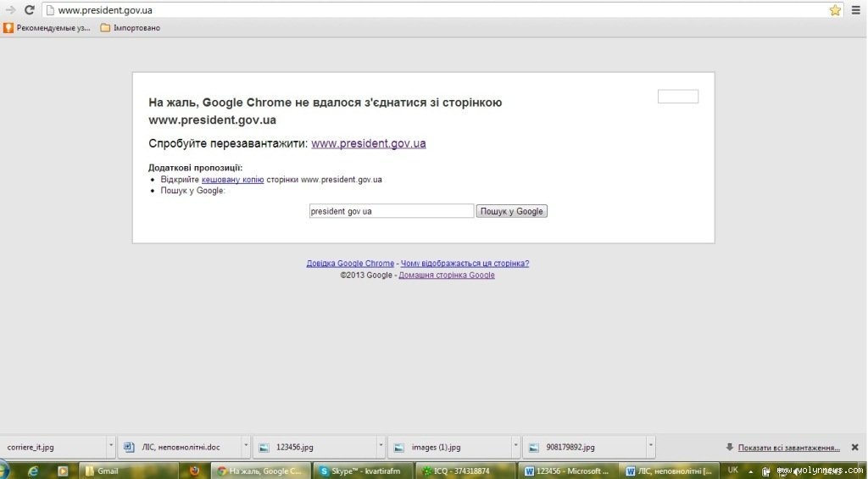Viewport: 868px width, 479px height.
Task: Switch to the ICQ taskbar window
Action: [x=467, y=471]
